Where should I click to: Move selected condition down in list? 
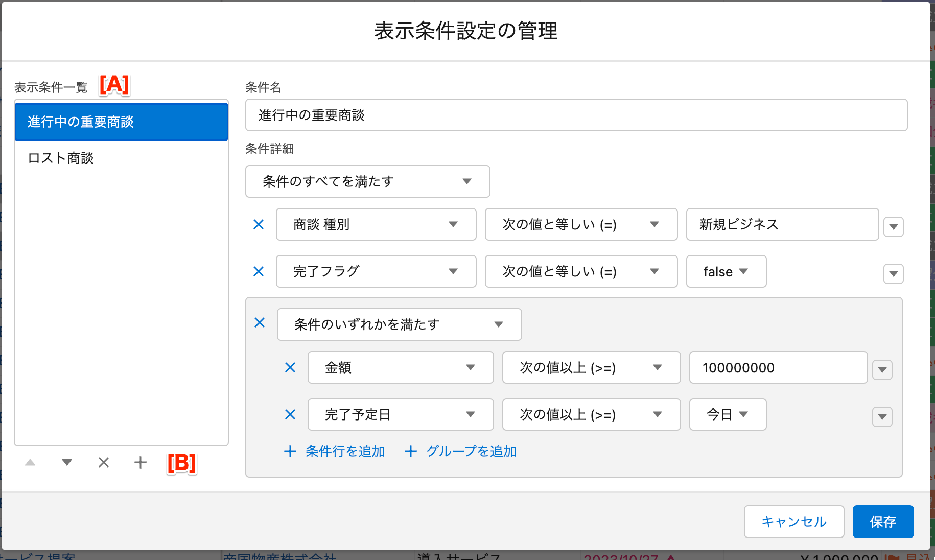click(67, 462)
